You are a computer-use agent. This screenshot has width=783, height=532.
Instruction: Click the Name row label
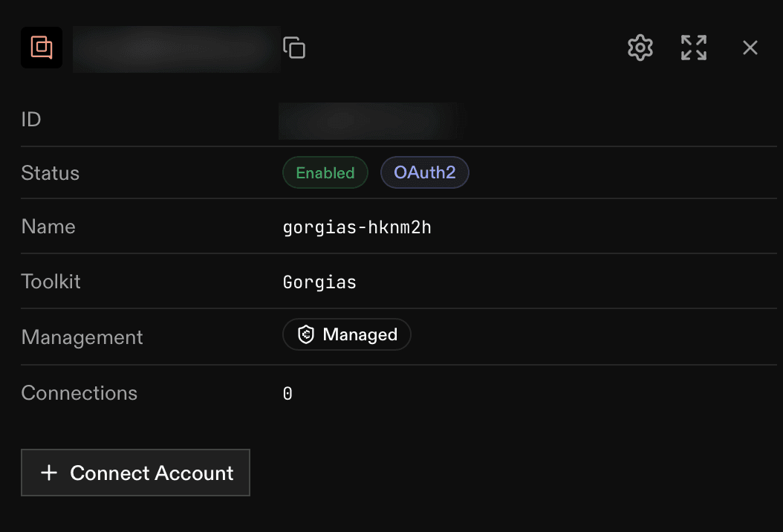pyautogui.click(x=48, y=227)
